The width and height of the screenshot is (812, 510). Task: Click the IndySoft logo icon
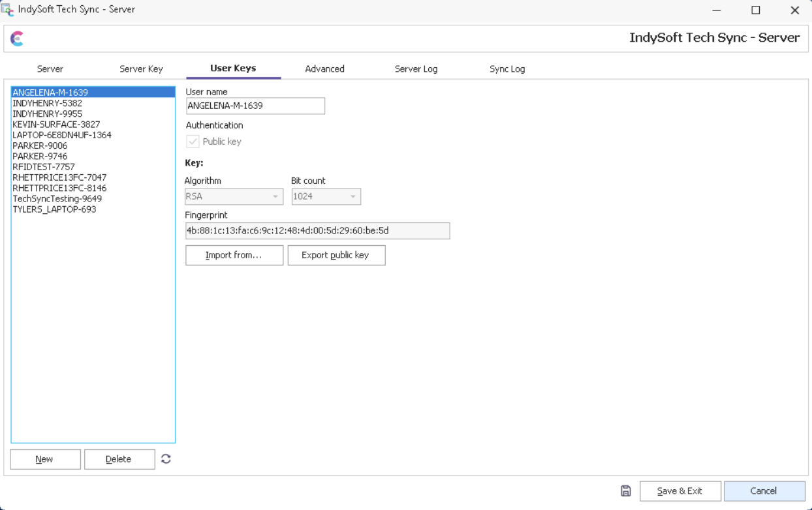(17, 39)
